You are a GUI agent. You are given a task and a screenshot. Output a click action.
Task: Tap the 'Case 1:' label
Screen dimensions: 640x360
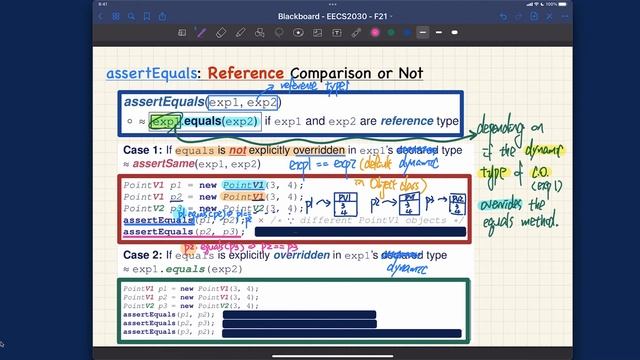coord(142,150)
